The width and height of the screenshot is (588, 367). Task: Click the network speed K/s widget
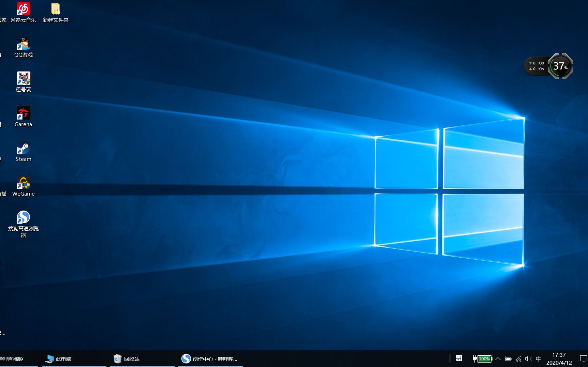pyautogui.click(x=536, y=66)
